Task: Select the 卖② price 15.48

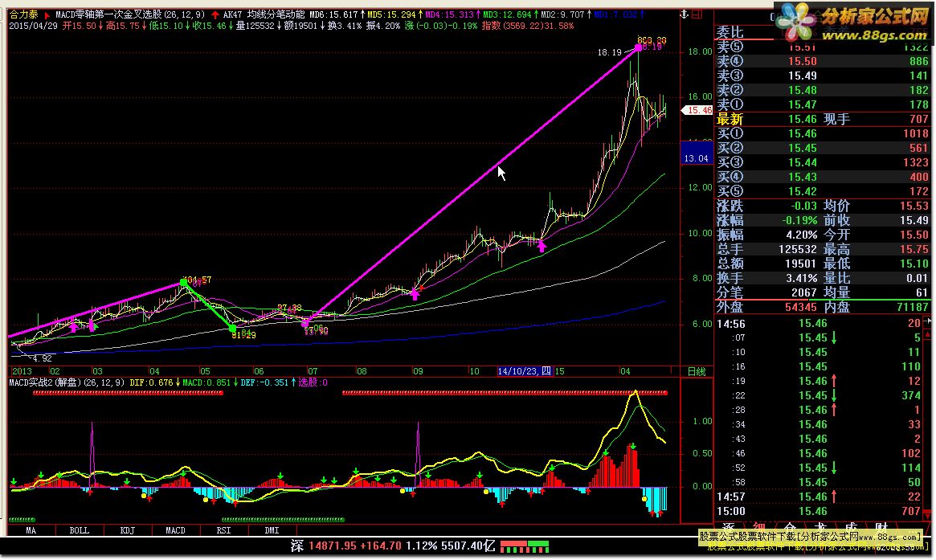Action: (x=802, y=90)
